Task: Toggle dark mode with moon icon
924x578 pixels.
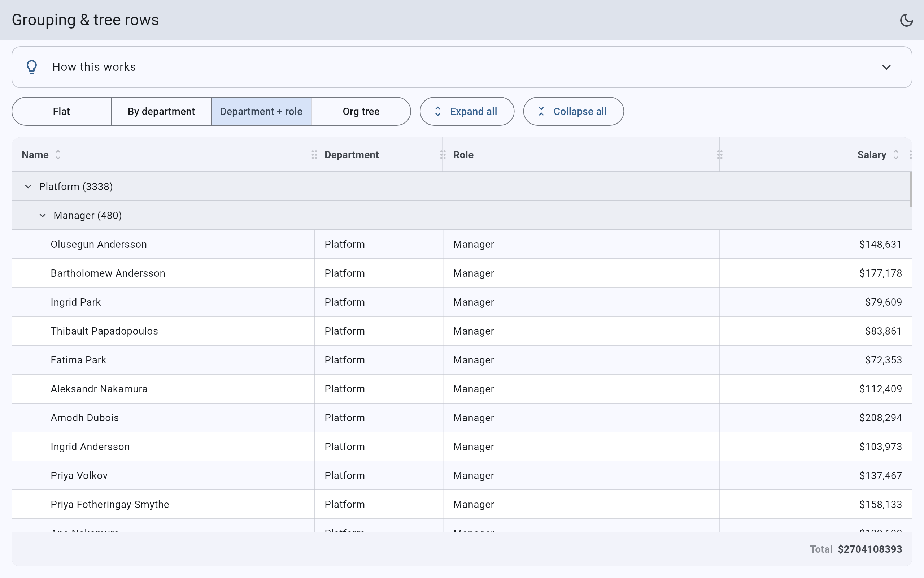Action: [906, 20]
